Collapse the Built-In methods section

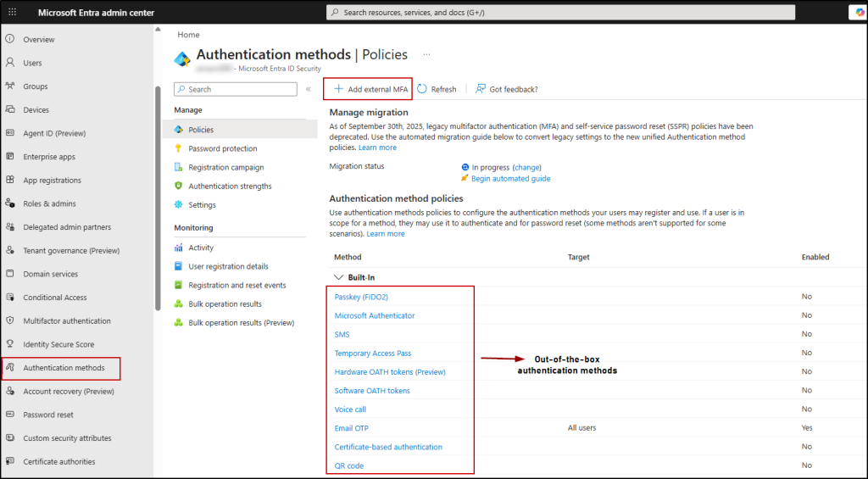(339, 277)
